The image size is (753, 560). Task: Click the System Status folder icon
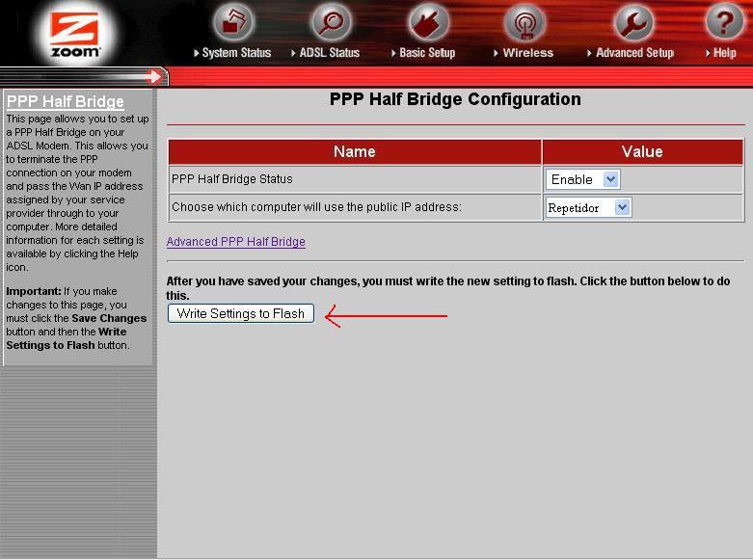click(x=233, y=21)
